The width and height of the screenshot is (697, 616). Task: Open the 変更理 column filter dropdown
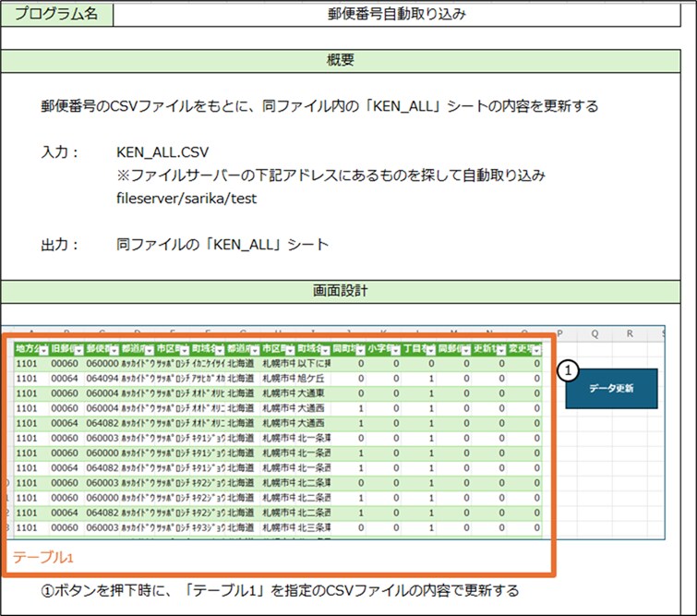click(x=536, y=351)
